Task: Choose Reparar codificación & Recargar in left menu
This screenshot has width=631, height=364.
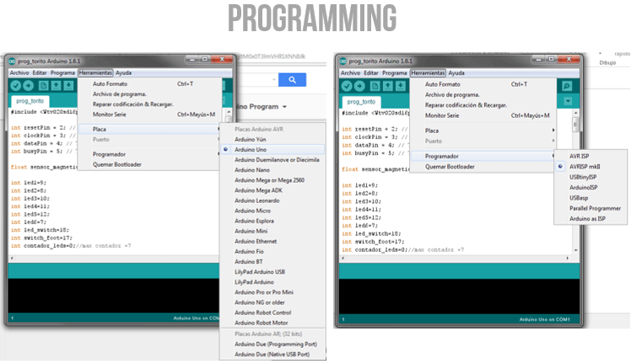Action: pyautogui.click(x=149, y=104)
